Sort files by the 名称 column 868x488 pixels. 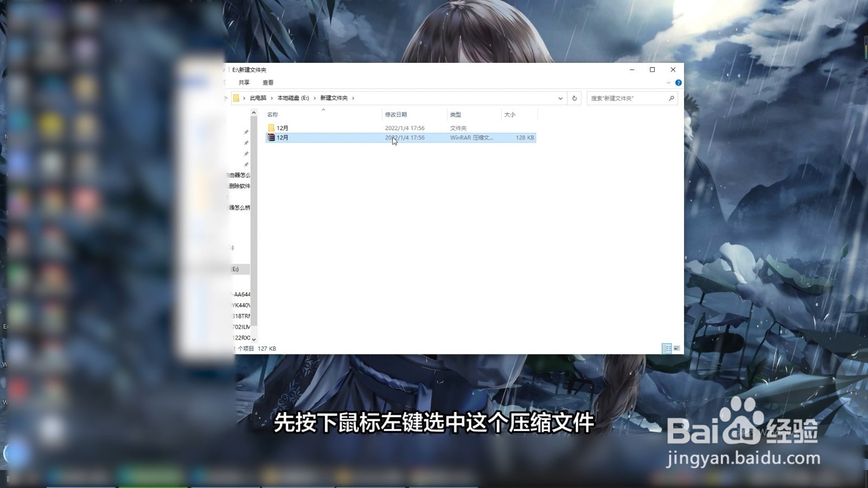[272, 114]
